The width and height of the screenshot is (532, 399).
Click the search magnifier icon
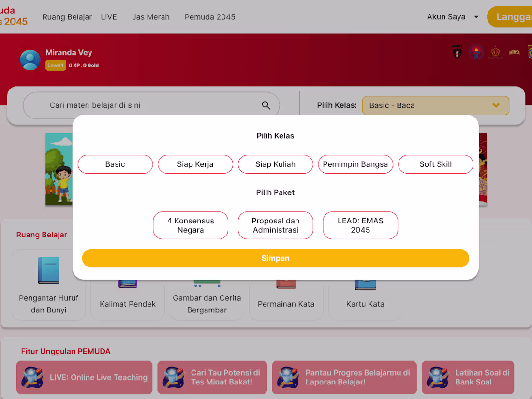[266, 105]
